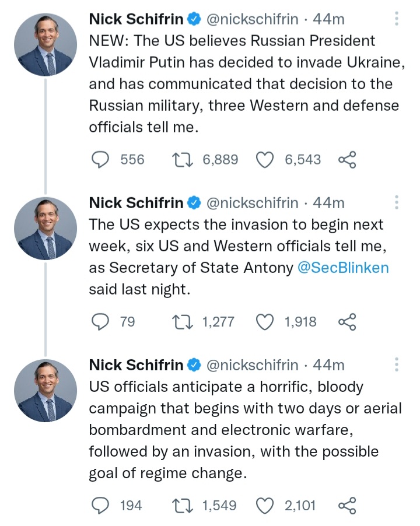Share the tweet about regime change
Viewport: 420px width, 526px height.
[347, 505]
